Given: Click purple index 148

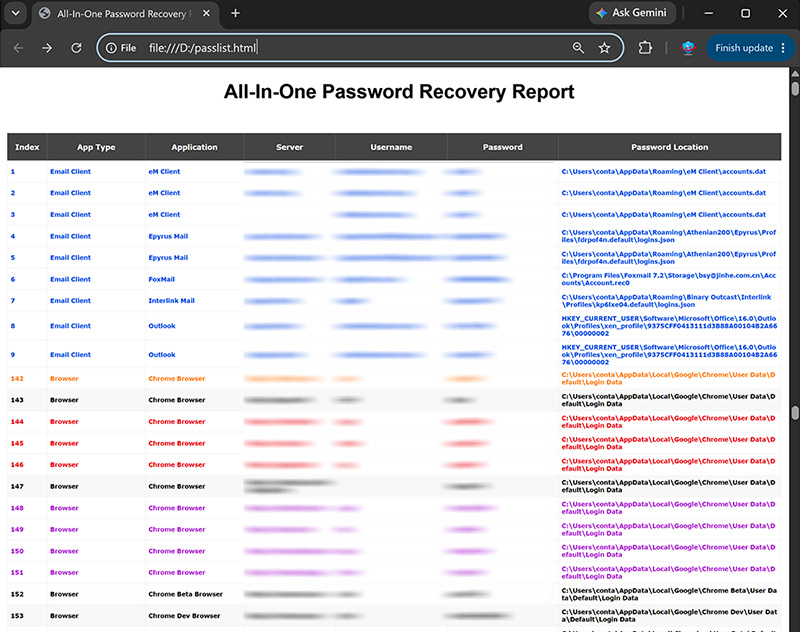Looking at the screenshot, I should (x=17, y=508).
